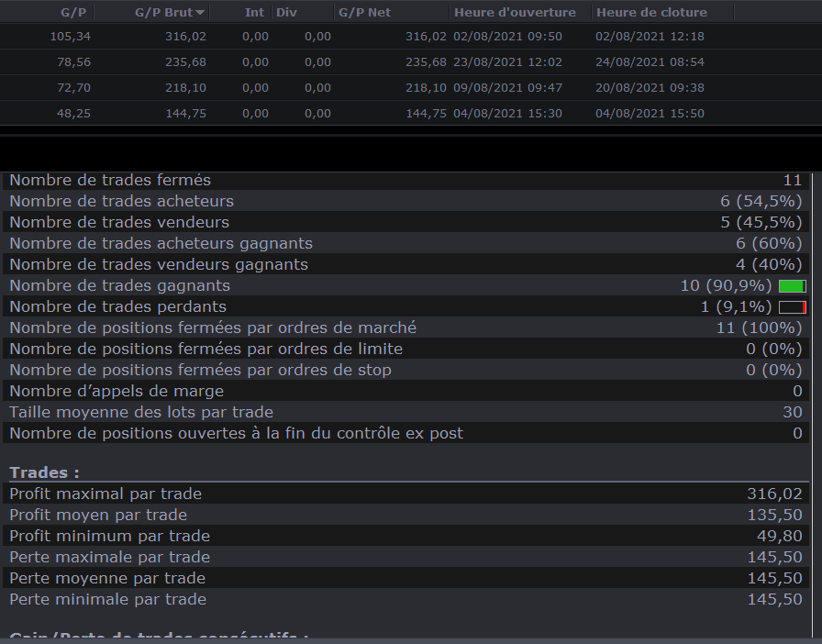Select Nombre de trades acheteurs gagnants row
Viewport: 822px width, 644px height.
pos(405,243)
